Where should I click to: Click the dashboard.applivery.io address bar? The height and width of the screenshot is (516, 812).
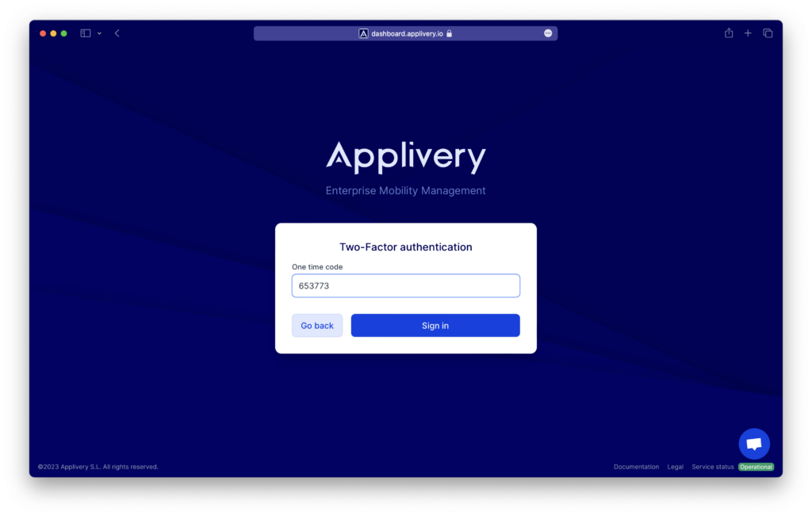[x=405, y=33]
